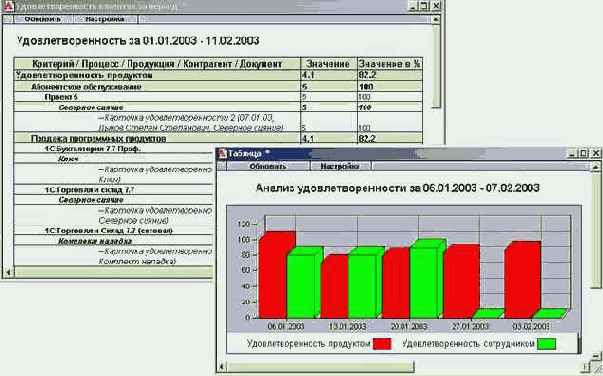The image size is (603, 376).
Task: Click the Значение column header
Action: (x=328, y=64)
